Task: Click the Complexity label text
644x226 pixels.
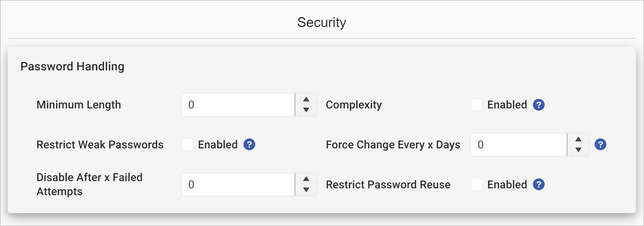Action: 354,105
